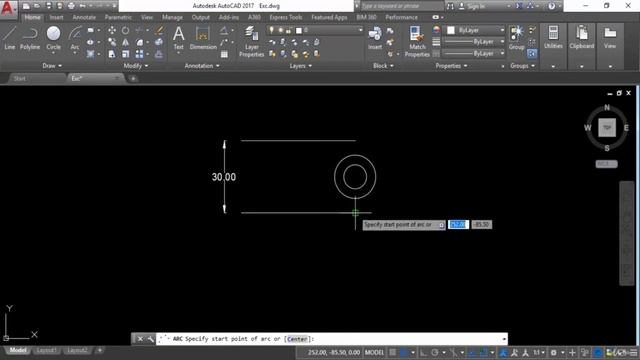Open the Express Tools ribbon tab

point(286,17)
